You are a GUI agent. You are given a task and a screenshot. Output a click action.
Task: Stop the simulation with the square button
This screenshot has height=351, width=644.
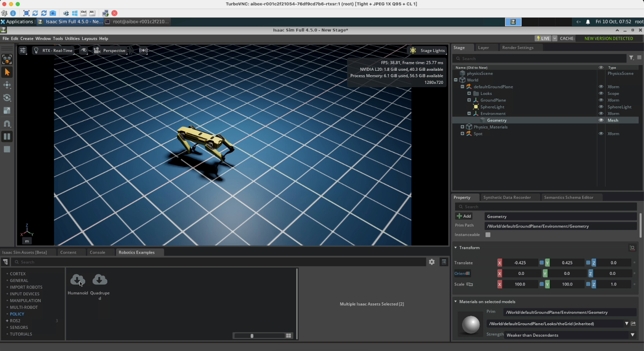tap(7, 149)
